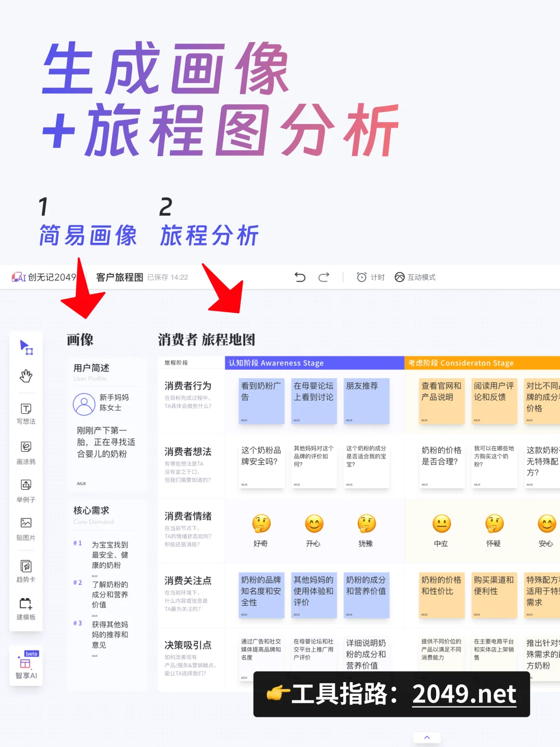Screen dimensions: 560x747
Task: Click the user avatar for 新手妈妈陈女士
Action: tap(84, 404)
